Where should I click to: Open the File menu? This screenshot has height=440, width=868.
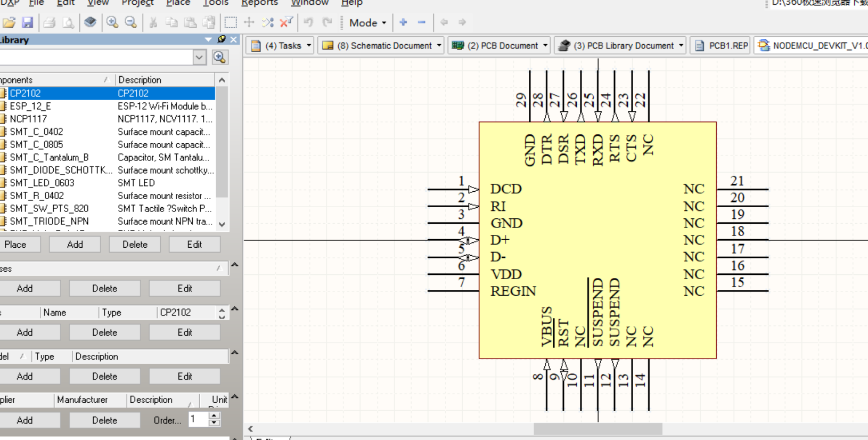(x=36, y=3)
